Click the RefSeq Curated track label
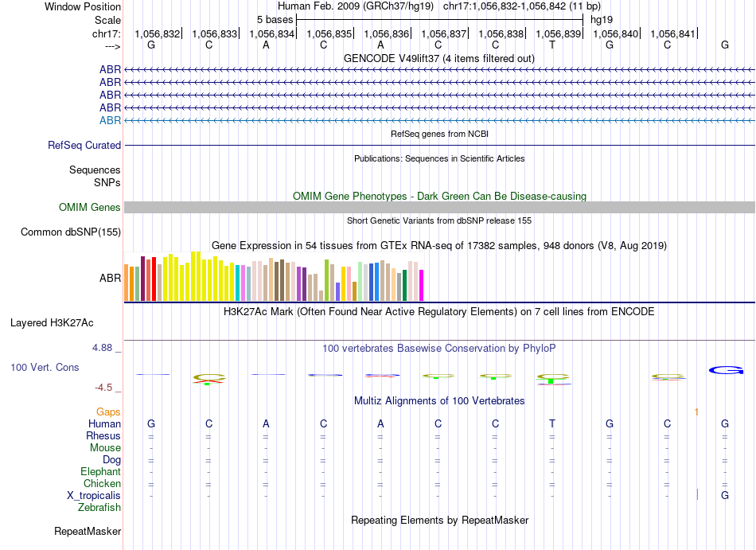 (84, 145)
